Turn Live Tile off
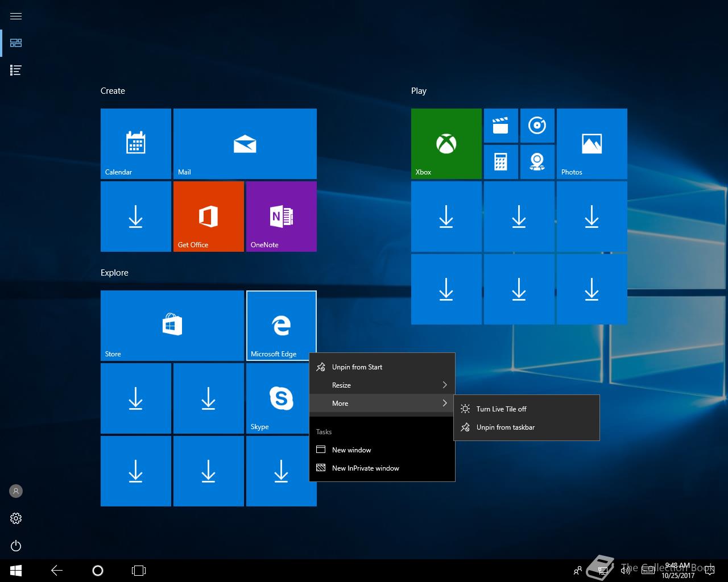728x582 pixels. 527,409
